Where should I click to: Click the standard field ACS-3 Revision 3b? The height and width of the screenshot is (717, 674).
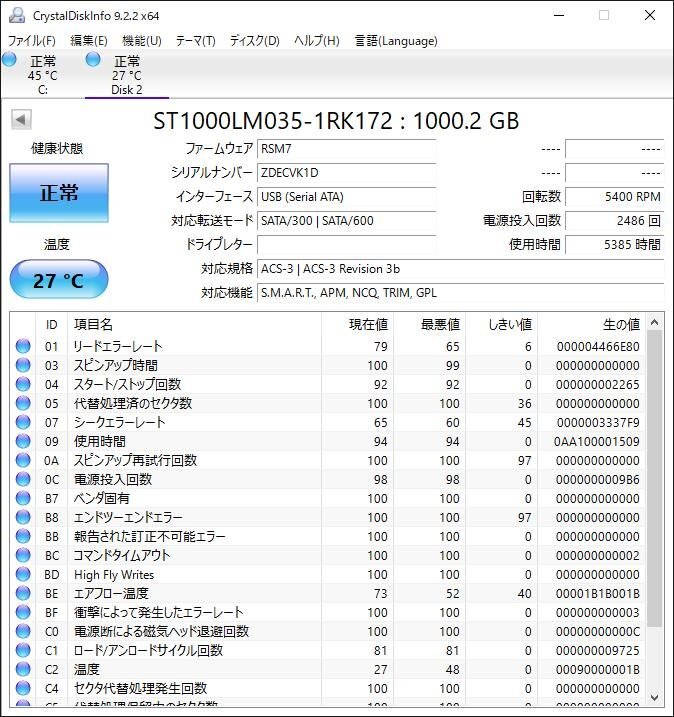coord(460,269)
